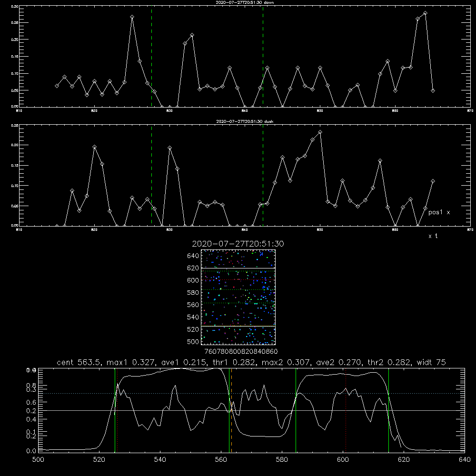Image resolution: width=476 pixels, height=476 pixels.
Task: Click the green solid line near 585 in the bottom plot
Action: 296,410
